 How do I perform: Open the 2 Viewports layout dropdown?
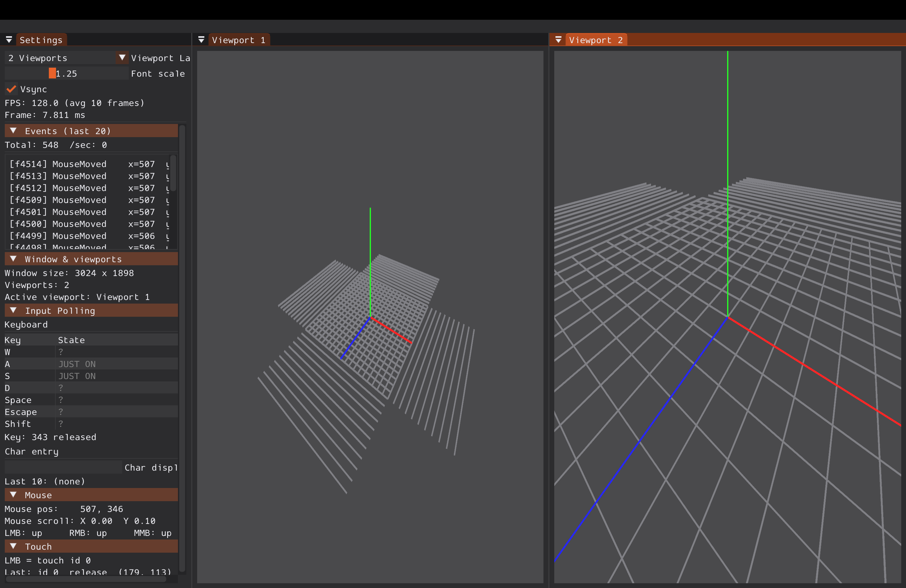point(67,58)
